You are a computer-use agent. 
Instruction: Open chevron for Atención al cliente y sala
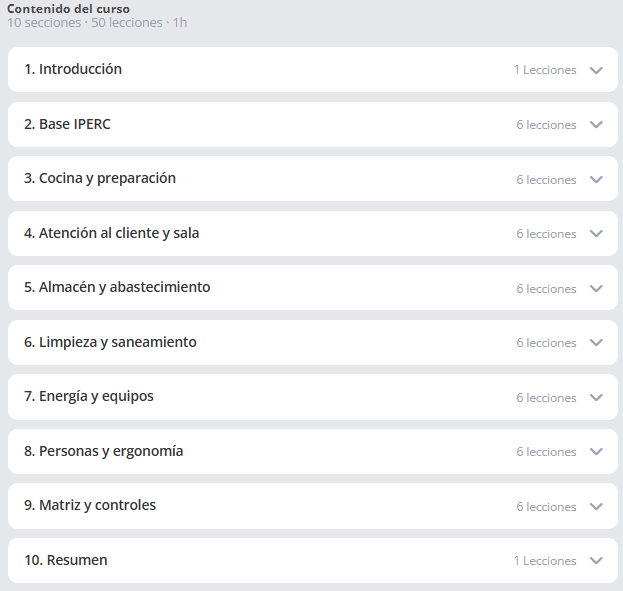pos(596,234)
